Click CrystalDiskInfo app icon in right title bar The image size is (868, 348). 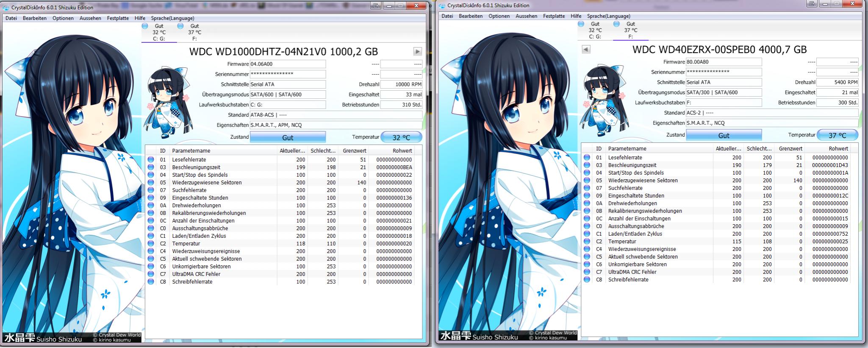point(443,5)
